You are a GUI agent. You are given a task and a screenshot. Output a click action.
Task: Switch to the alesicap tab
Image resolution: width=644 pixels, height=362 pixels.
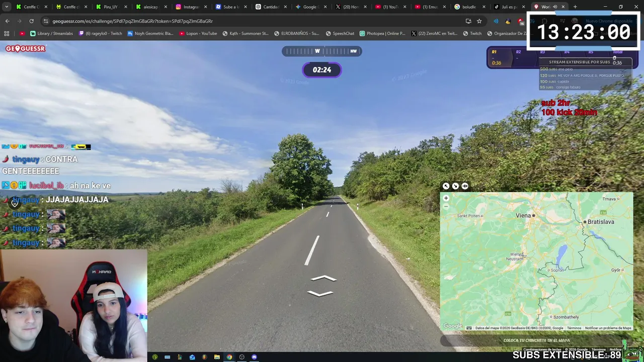[148, 7]
